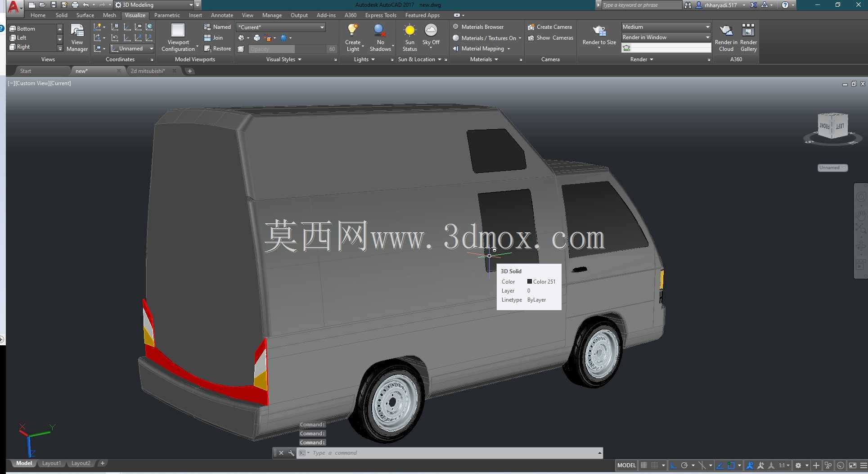Viewport: 868px width, 474px height.
Task: Save the drawing with the floppy disk icon
Action: coord(53,5)
